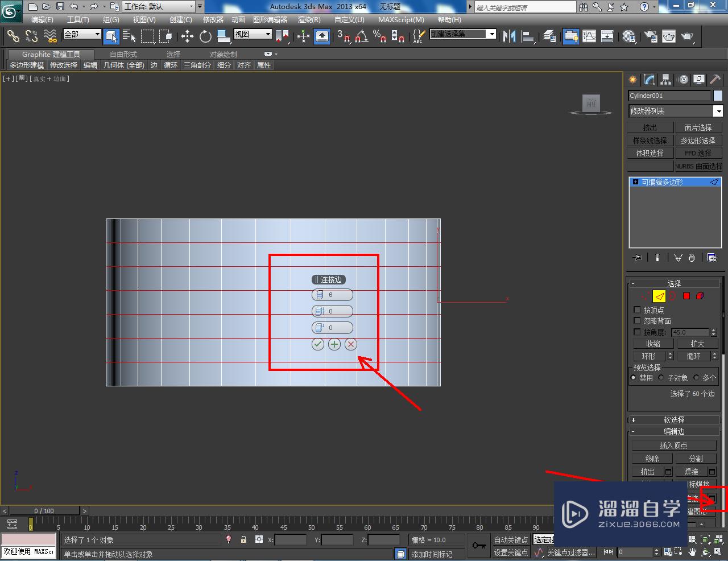Open the 修改器 menu
Screen dimensions: 728x561
click(213, 19)
